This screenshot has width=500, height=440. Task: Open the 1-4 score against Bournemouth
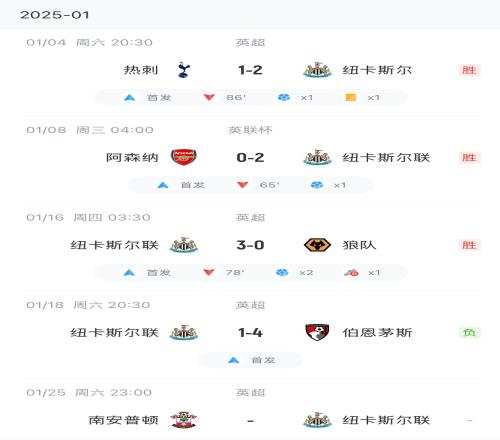[x=250, y=333]
